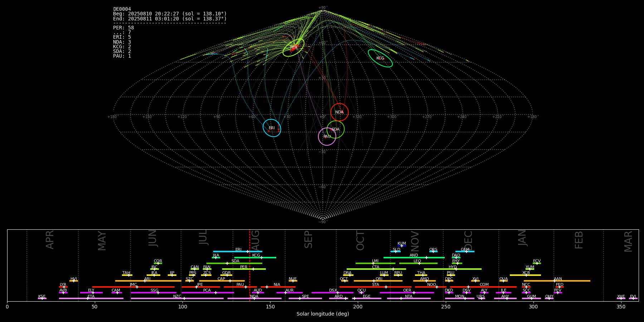
Task: Click the red dashed current solar longitude line
Action: (250, 265)
